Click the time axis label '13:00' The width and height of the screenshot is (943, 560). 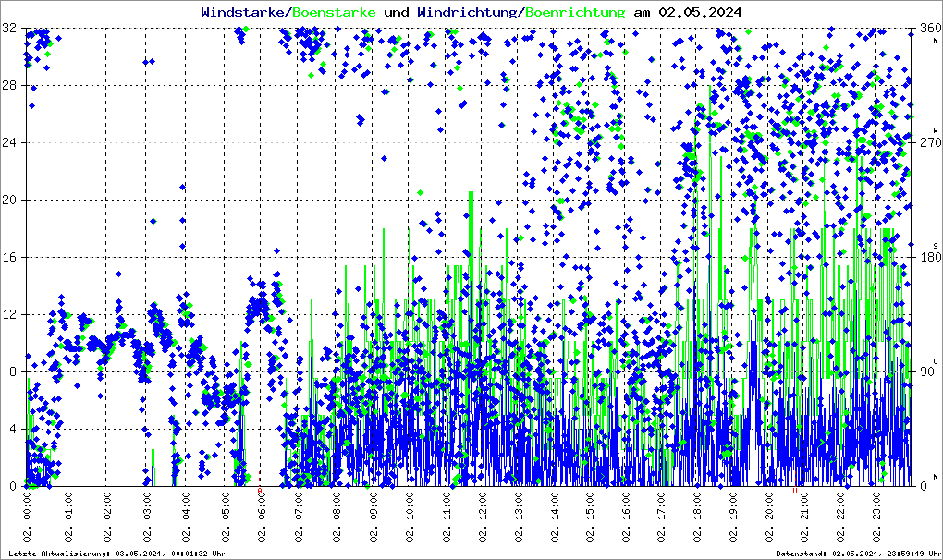coord(519,506)
